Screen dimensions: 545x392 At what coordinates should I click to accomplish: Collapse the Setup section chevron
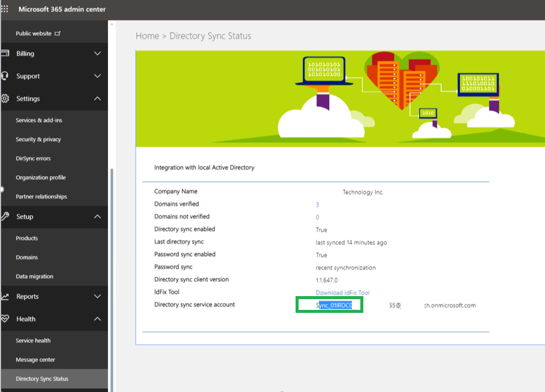(x=98, y=216)
